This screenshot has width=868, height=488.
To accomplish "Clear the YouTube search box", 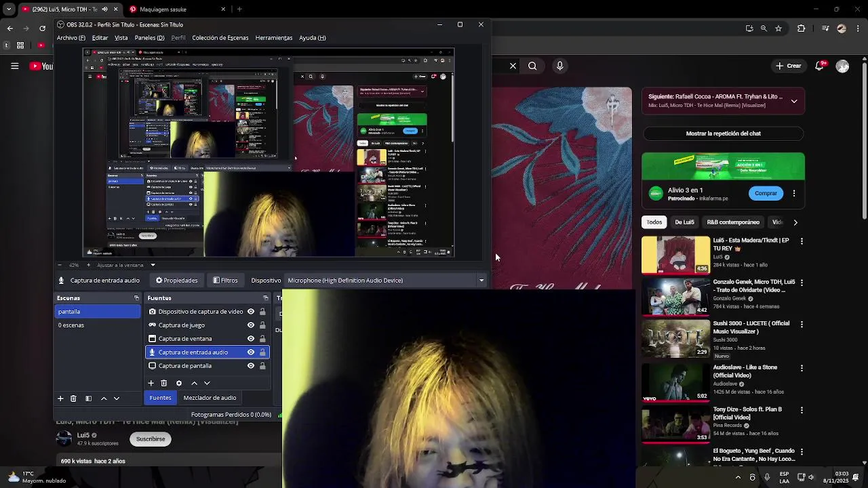I will point(513,66).
